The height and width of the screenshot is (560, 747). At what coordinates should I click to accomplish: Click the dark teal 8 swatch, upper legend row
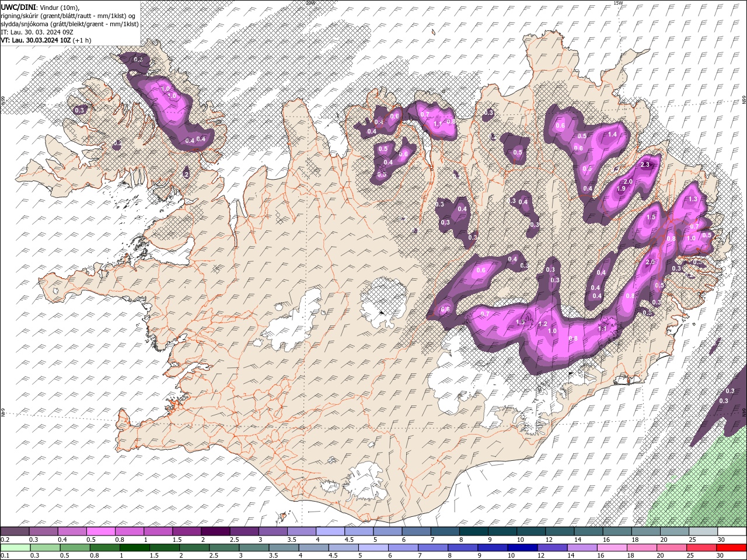[x=474, y=531]
